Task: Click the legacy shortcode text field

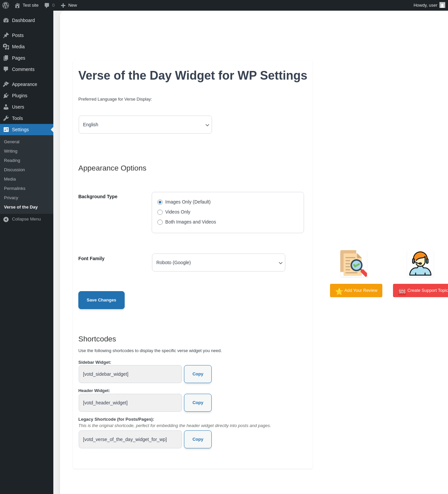Action: pos(130,439)
